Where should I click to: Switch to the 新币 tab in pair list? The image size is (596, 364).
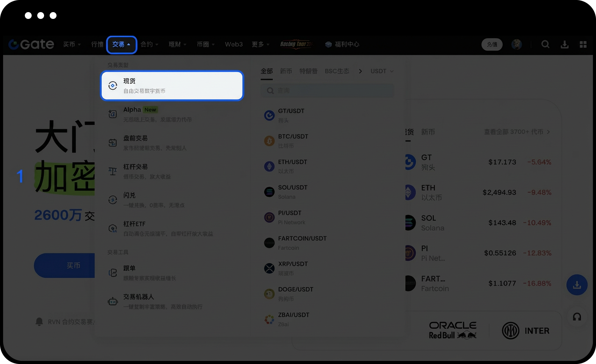[x=286, y=71]
